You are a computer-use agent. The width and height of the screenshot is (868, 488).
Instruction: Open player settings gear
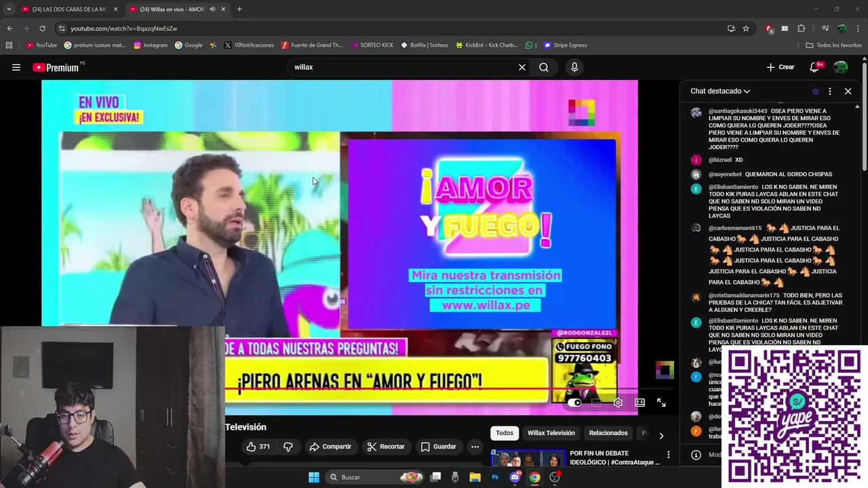618,403
